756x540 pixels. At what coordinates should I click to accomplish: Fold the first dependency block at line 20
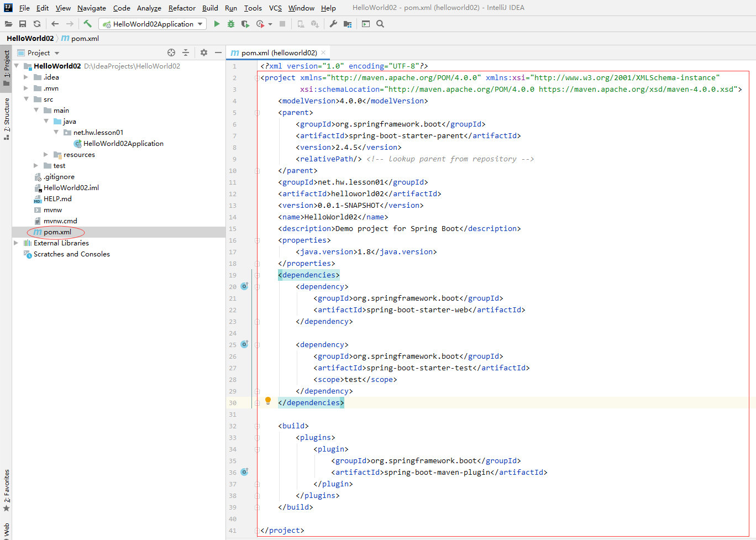tap(257, 287)
